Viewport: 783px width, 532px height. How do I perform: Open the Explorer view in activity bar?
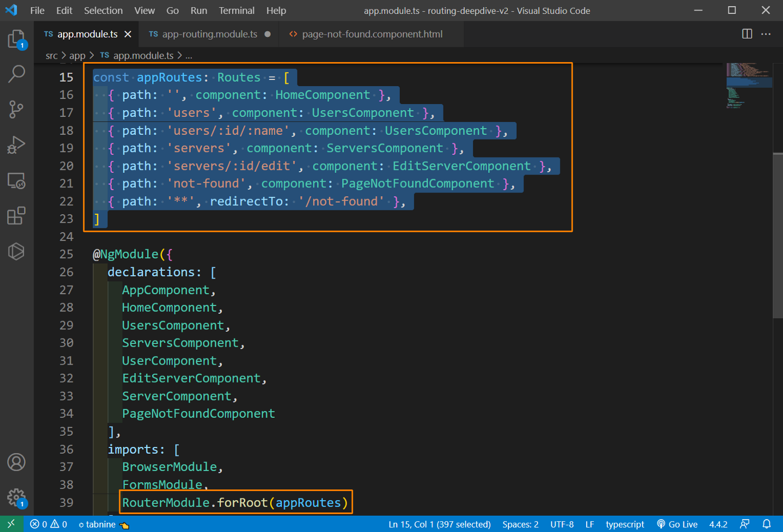[x=16, y=39]
